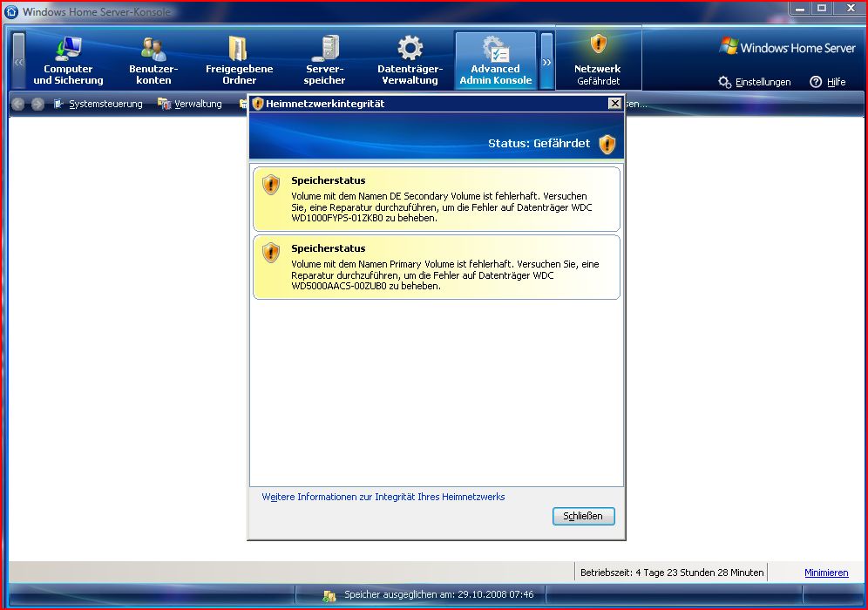Open Einstellungen settings

[755, 82]
